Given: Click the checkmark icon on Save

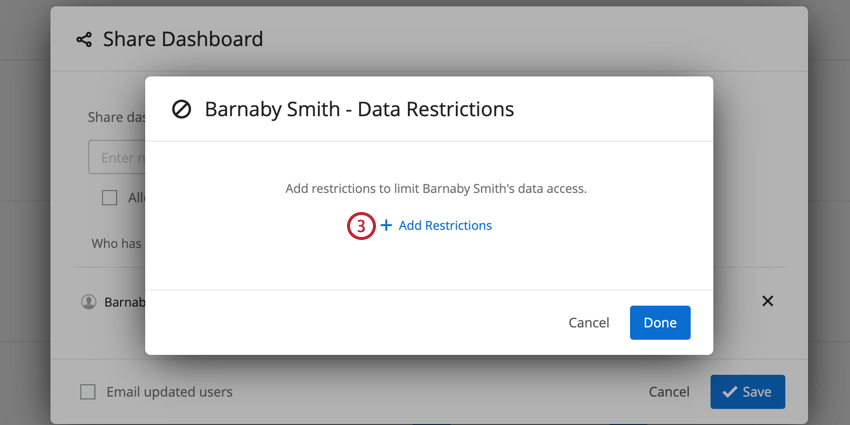Looking at the screenshot, I should point(729,392).
